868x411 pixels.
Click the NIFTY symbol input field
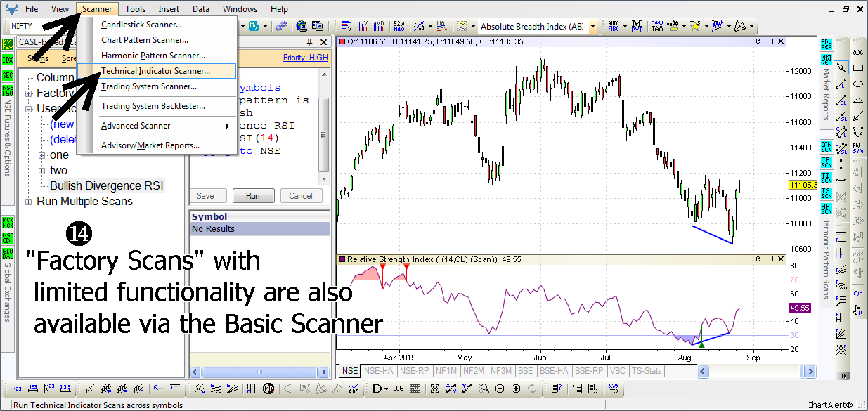[x=41, y=27]
